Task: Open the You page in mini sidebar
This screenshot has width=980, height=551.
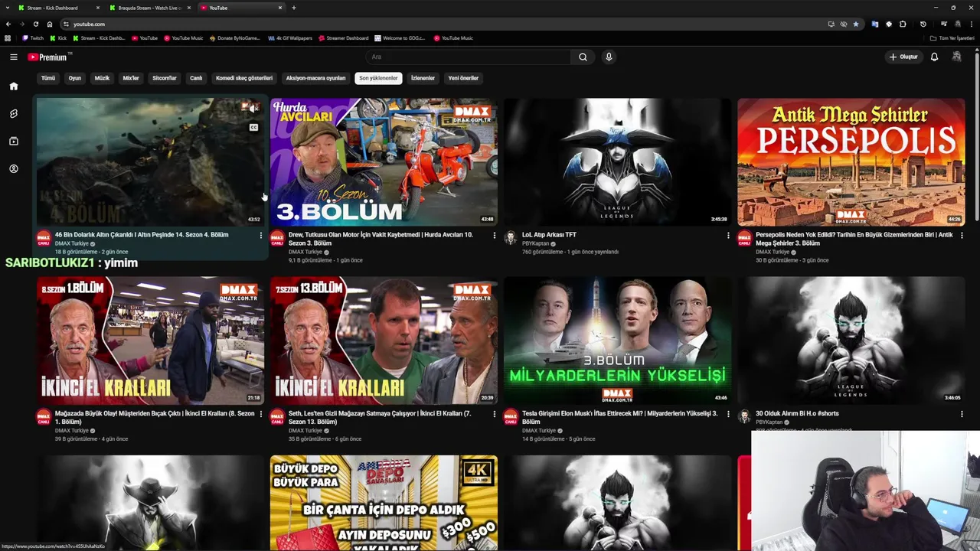Action: pos(13,168)
